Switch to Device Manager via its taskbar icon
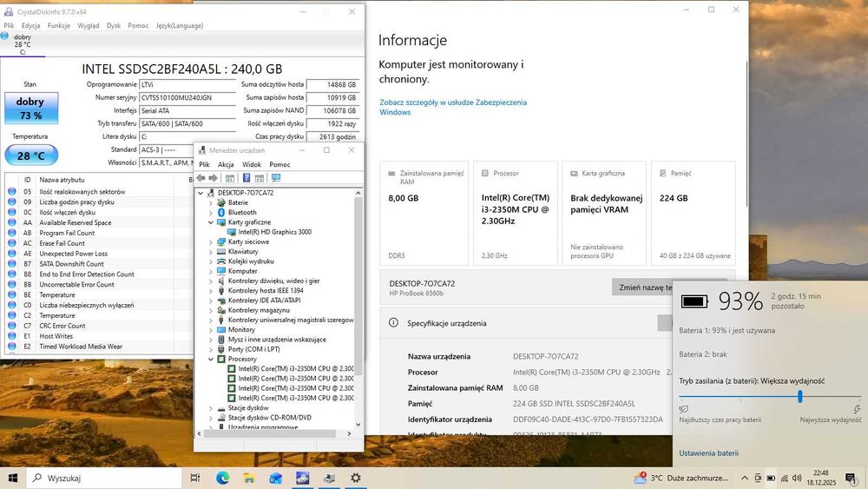Viewport: 868px width, 489px height. [329, 478]
